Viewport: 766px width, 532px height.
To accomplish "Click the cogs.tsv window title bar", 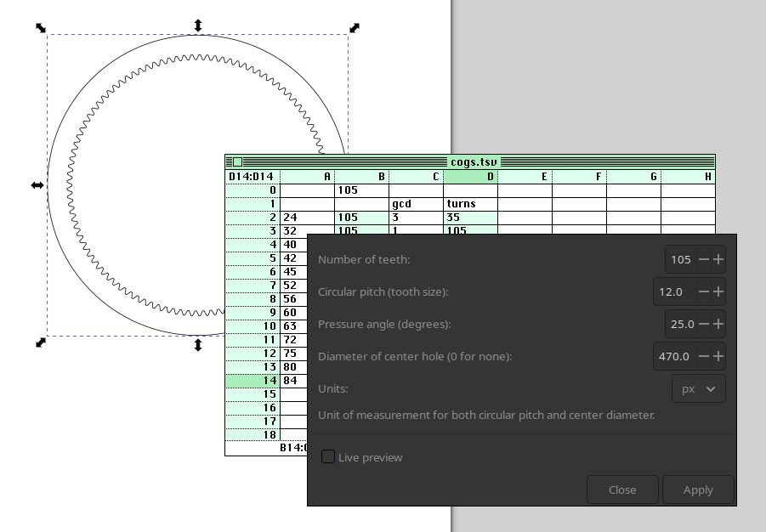I will click(474, 162).
